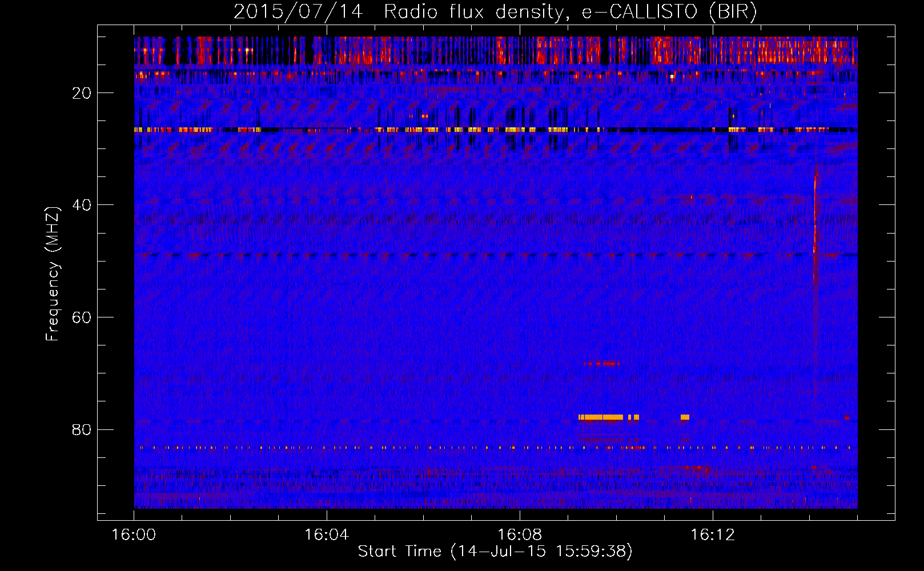Click the 80 MHz frequency tick label
Screen dimensions: 924x571
(x=82, y=429)
